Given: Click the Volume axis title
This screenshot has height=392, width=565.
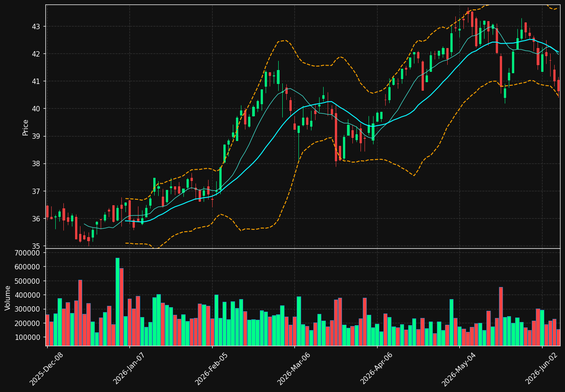Looking at the screenshot, I should [8, 298].
